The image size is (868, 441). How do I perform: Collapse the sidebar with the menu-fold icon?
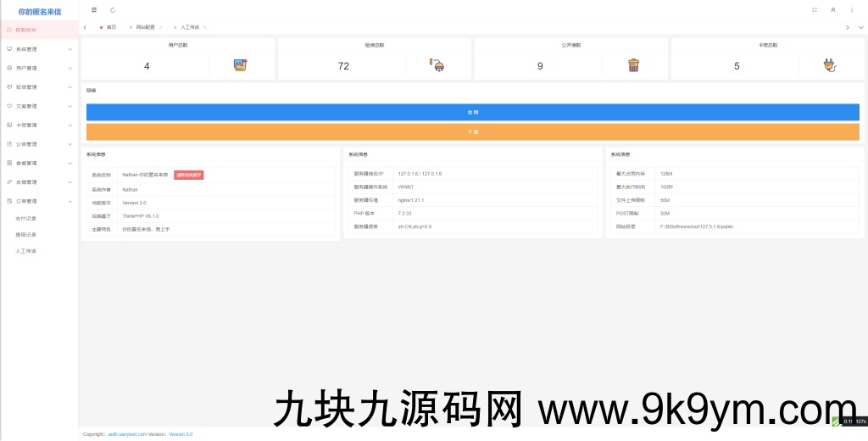[94, 10]
